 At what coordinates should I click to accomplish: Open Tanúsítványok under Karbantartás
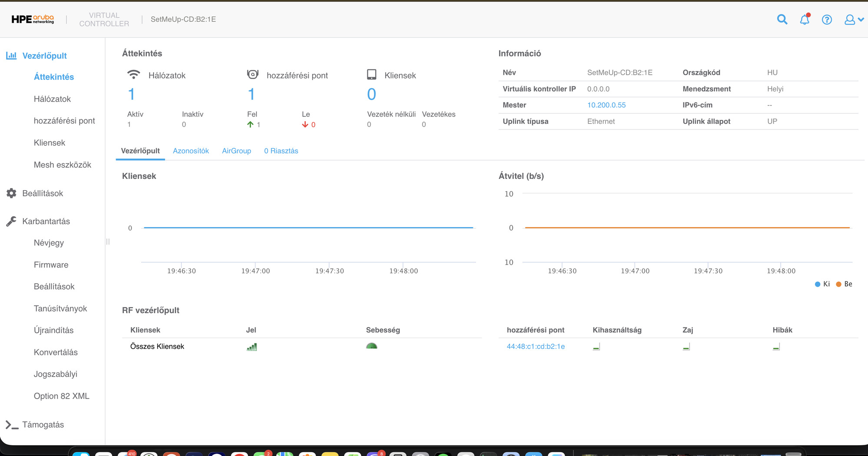[x=60, y=308]
